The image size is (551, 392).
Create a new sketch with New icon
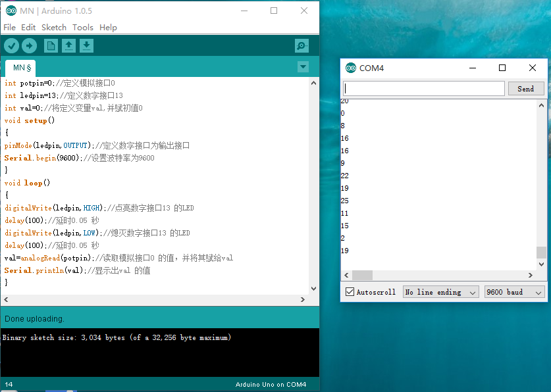point(51,46)
